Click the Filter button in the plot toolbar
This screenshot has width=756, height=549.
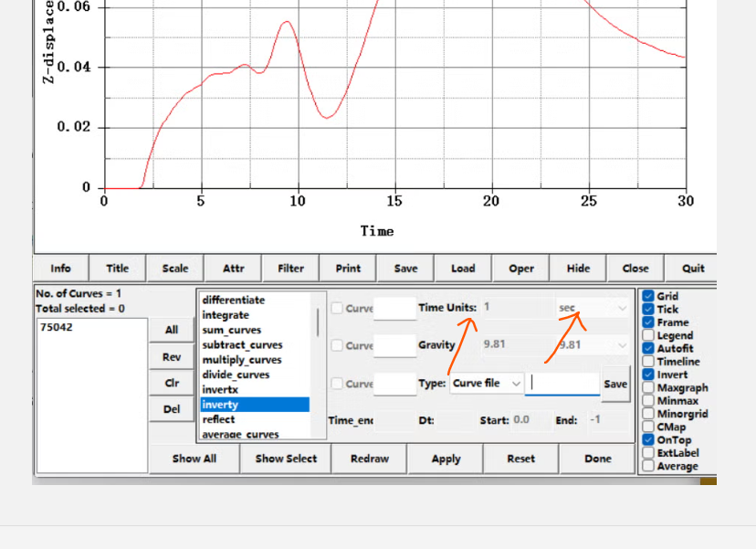(x=290, y=269)
